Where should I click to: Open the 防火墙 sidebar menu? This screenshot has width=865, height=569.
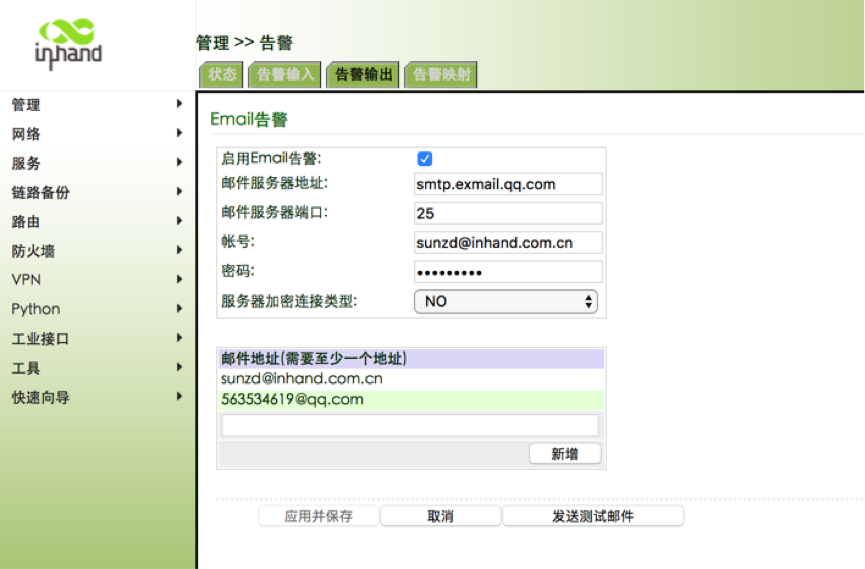point(97,251)
